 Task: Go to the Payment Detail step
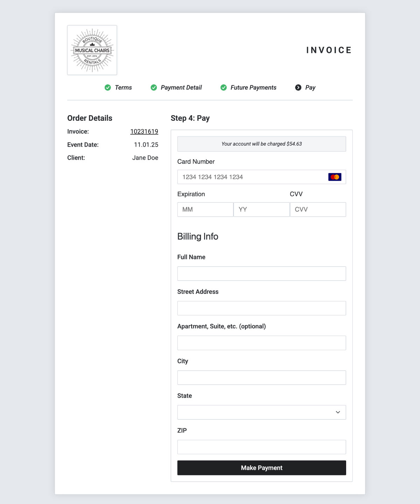pos(181,87)
